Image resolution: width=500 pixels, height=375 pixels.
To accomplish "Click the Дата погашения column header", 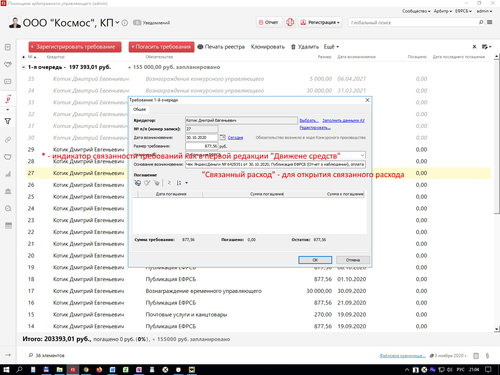I will pos(171,194).
